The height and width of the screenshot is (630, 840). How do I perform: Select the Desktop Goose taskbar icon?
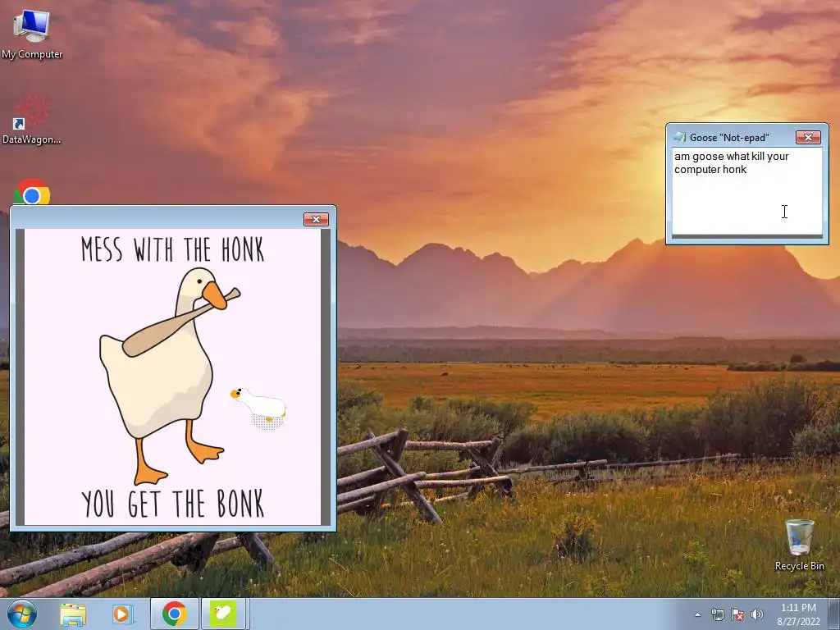click(x=223, y=614)
